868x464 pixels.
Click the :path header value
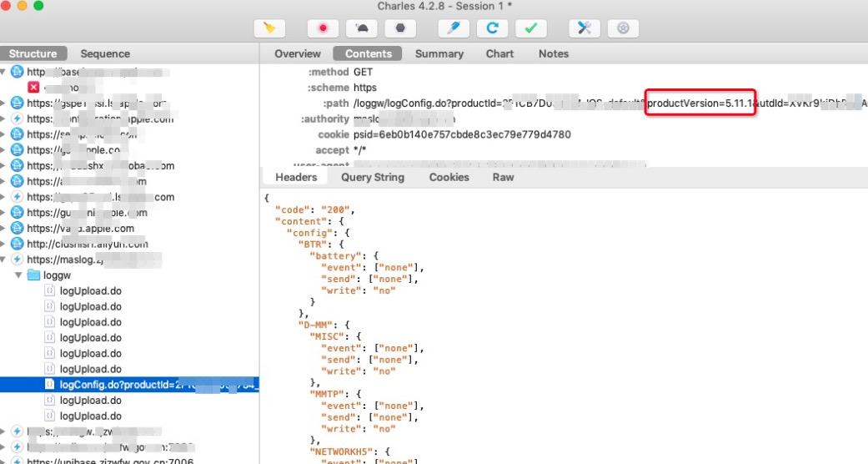(610, 103)
